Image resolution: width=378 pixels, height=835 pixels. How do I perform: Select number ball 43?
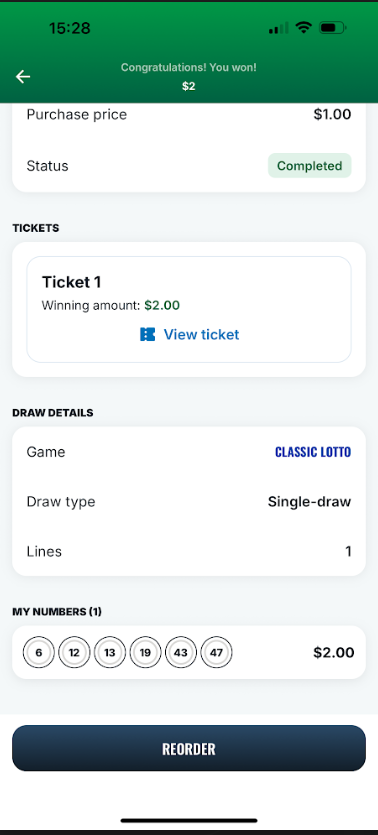pyautogui.click(x=181, y=652)
